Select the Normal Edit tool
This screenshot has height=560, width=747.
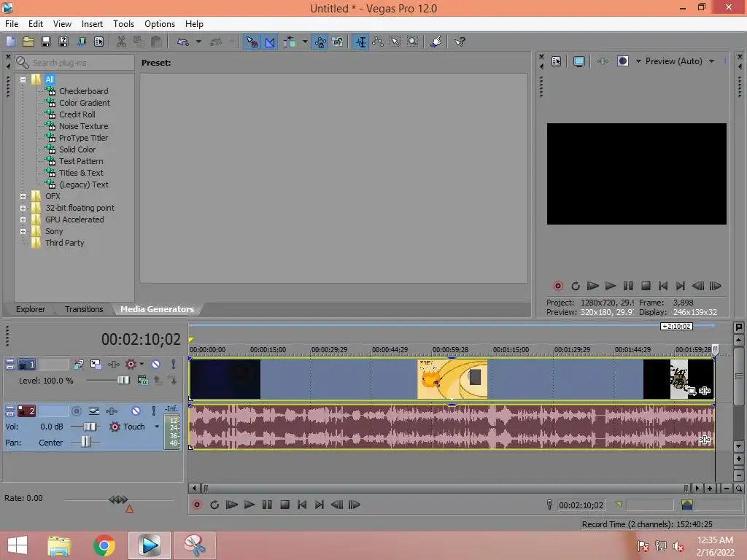(360, 42)
